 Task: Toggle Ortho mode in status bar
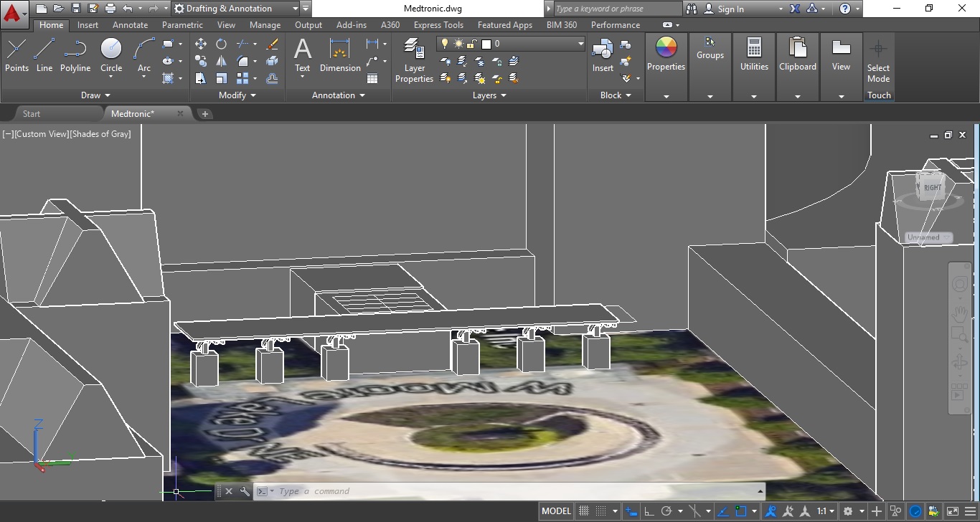(x=649, y=511)
